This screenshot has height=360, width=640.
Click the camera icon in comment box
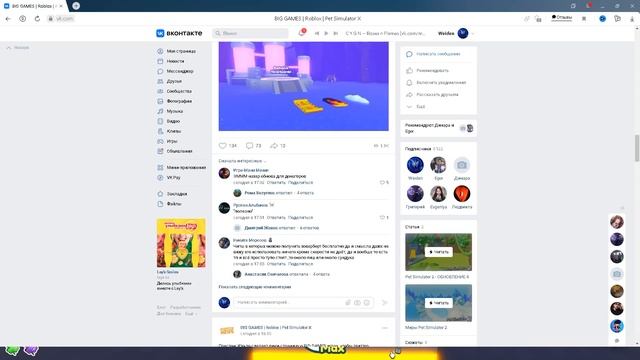pos(358,302)
